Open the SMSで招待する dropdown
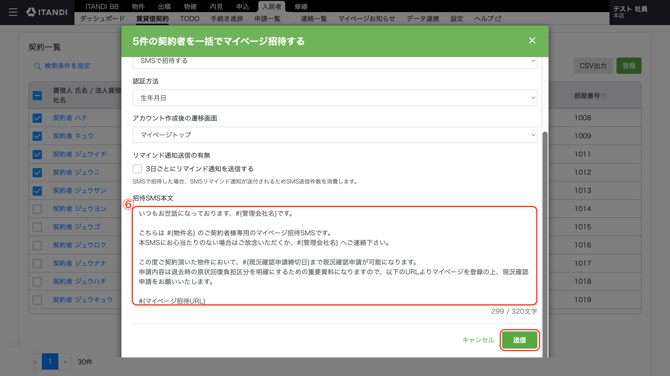The width and height of the screenshot is (670, 376). point(335,62)
